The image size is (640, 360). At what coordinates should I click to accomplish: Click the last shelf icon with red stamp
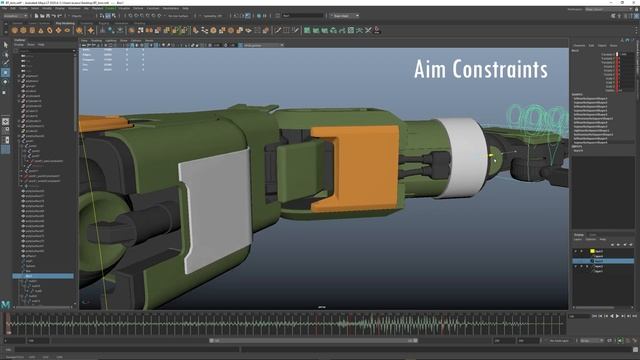(377, 30)
